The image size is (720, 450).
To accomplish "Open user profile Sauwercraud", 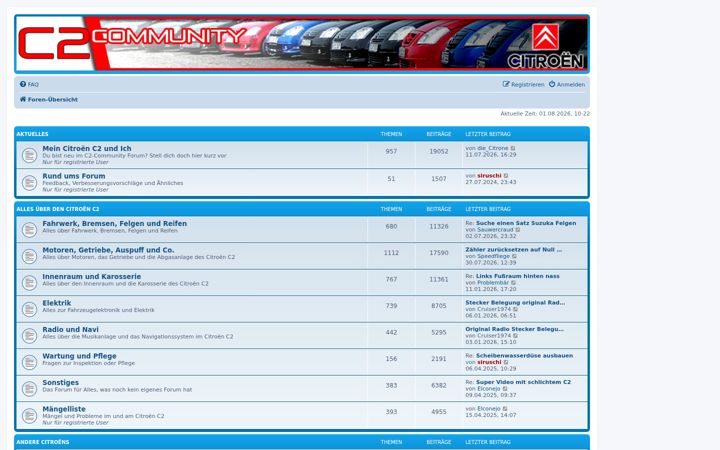I will click(x=495, y=230).
